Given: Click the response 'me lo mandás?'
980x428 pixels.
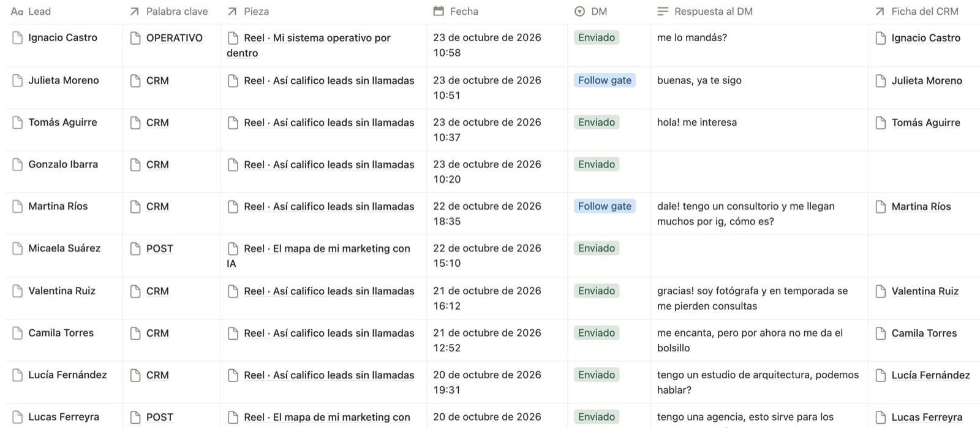Looking at the screenshot, I should point(692,37).
